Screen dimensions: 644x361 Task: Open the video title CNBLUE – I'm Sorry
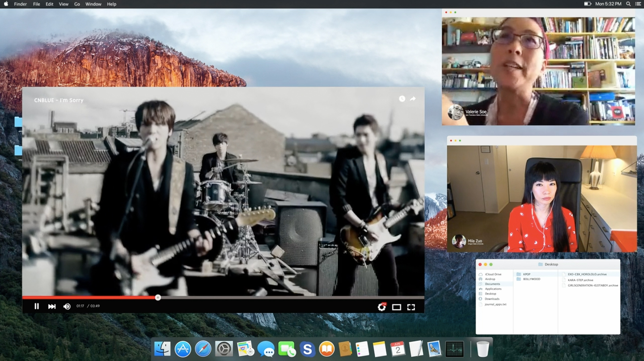59,100
